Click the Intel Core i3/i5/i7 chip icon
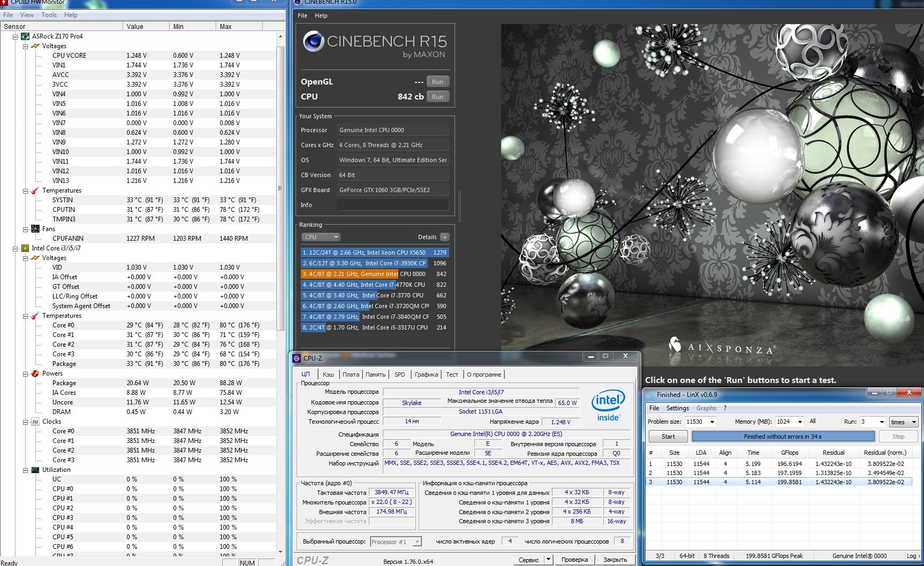The width and height of the screenshot is (924, 566). click(25, 248)
